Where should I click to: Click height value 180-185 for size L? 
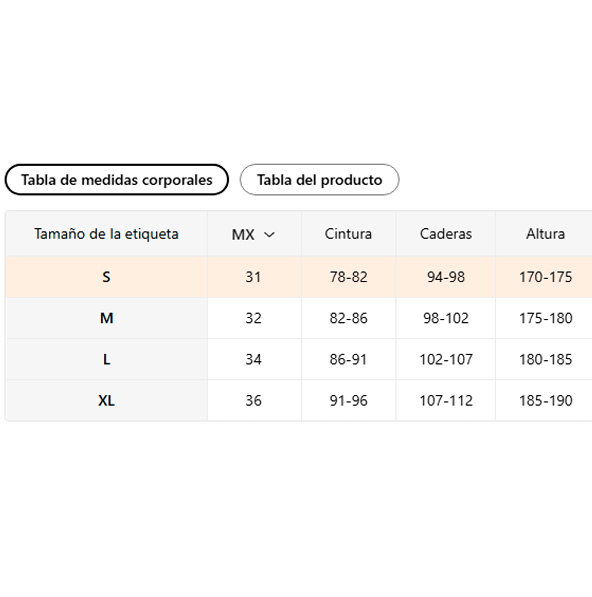(546, 359)
